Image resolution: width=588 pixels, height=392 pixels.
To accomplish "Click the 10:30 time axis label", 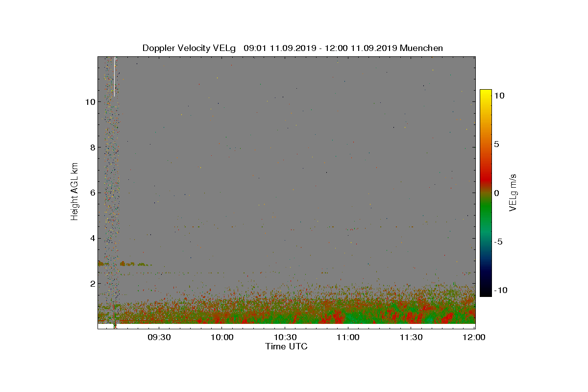I will click(285, 337).
